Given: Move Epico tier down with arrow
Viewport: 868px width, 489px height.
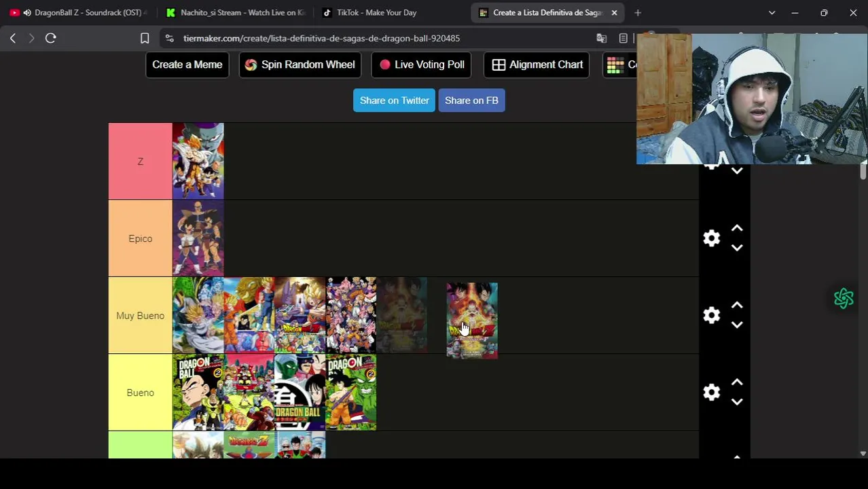Looking at the screenshot, I should (x=737, y=248).
